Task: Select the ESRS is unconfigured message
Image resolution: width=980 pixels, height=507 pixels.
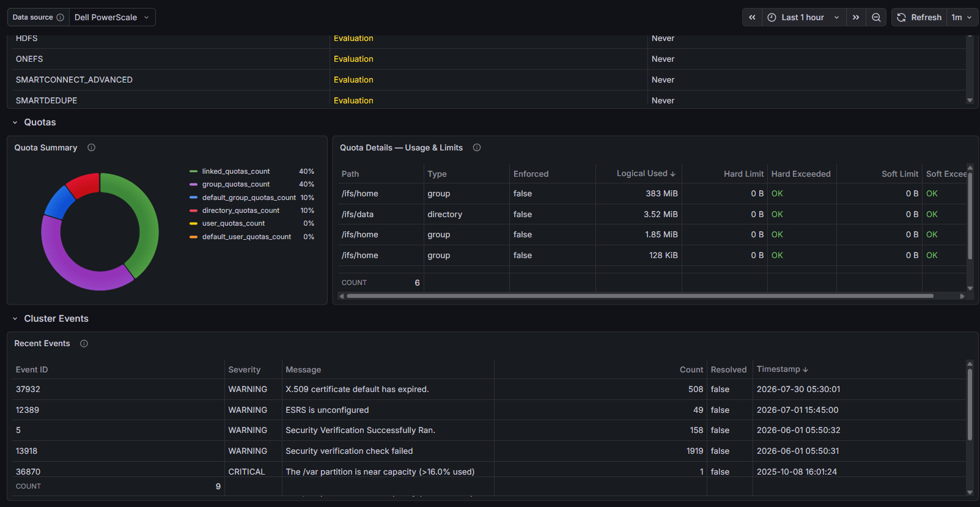Action: [388, 410]
